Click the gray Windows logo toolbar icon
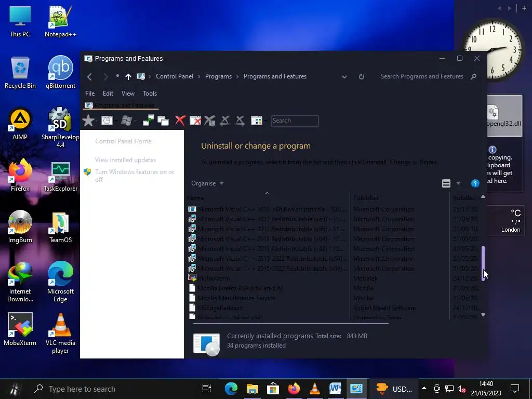The image size is (532, 399). point(126,121)
